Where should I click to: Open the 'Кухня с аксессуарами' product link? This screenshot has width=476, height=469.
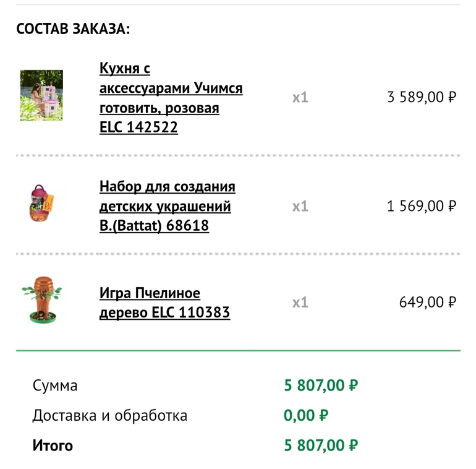[x=171, y=98]
